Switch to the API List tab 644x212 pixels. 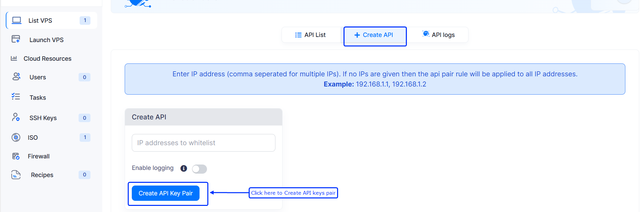[x=311, y=35]
